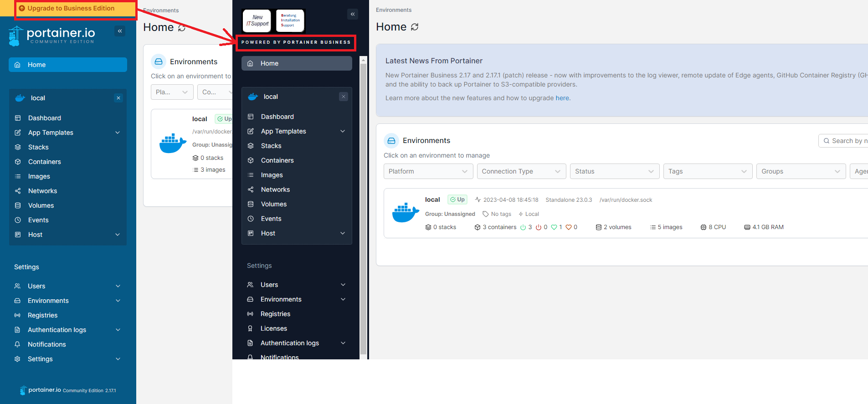Viewport: 868px width, 404px height.
Task: Go to Containers in blue sidebar
Action: [x=44, y=162]
